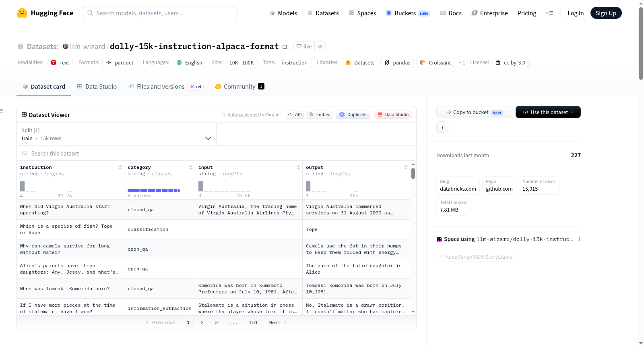Click the llm-wizard owner link
The height and width of the screenshot is (347, 644).
[87, 46]
